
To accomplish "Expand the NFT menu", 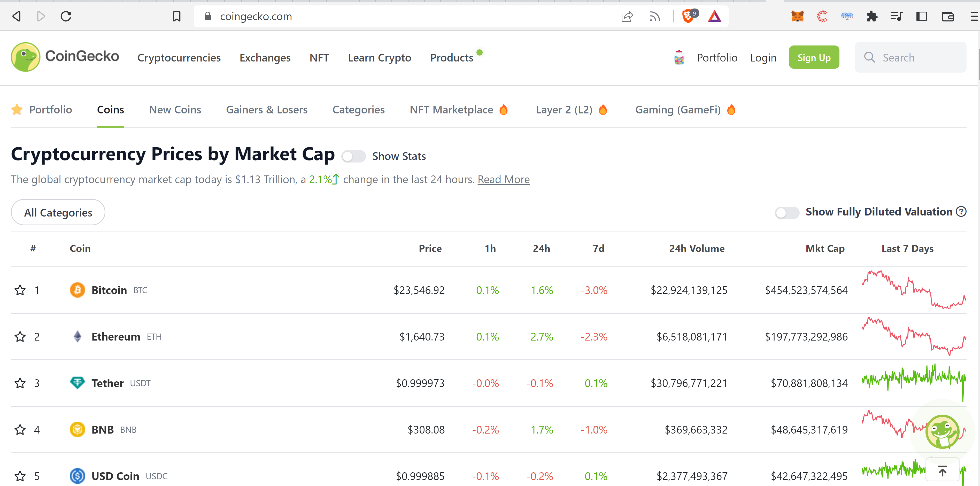I will [x=319, y=57].
